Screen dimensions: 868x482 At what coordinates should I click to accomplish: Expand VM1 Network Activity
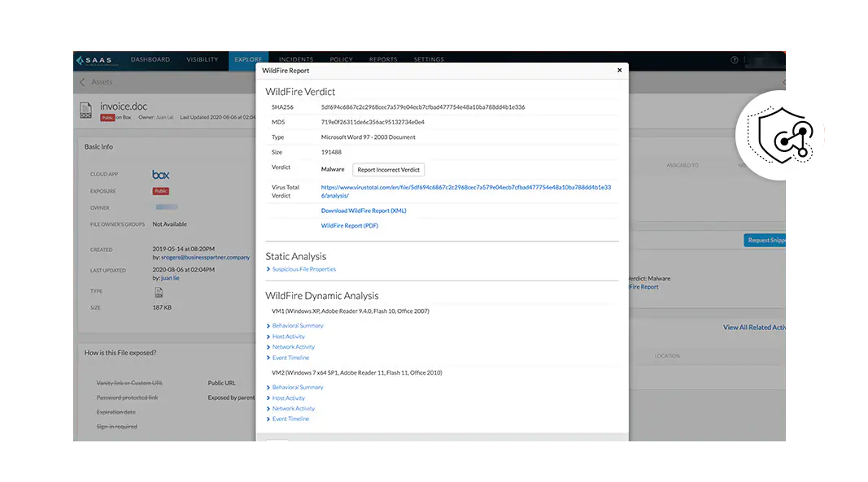[x=293, y=347]
